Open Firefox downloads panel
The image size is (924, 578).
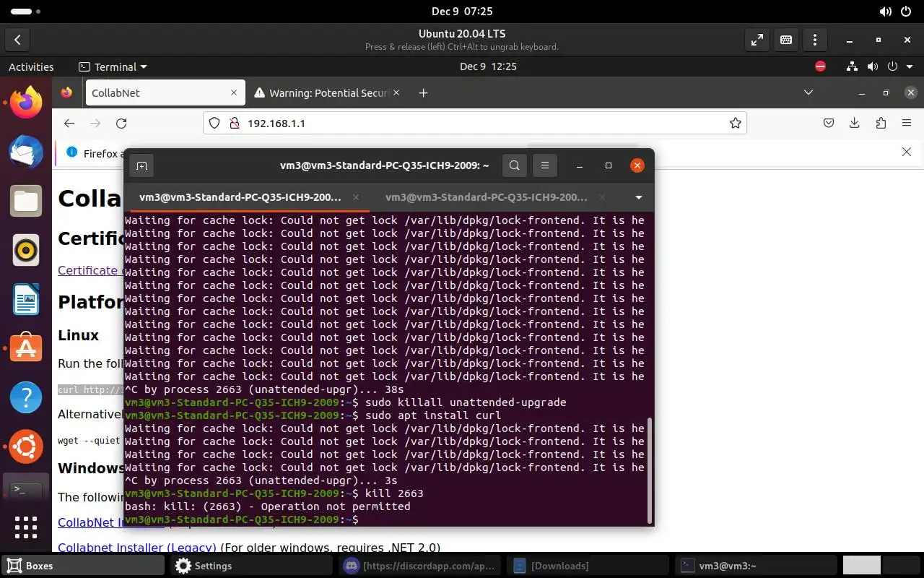coord(855,124)
